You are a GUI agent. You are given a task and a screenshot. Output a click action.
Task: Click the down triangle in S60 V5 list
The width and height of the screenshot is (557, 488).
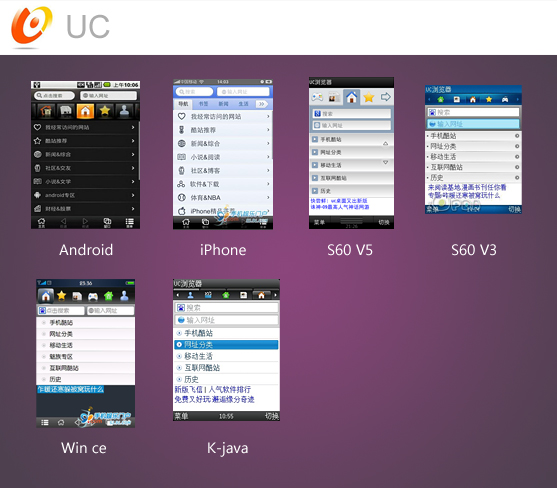[385, 162]
